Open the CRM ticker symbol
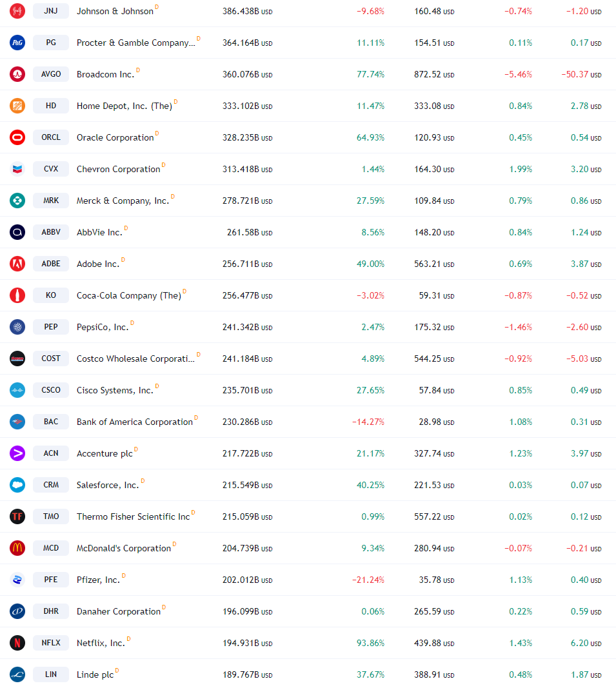Screen dimensions: 616x688 (x=51, y=485)
